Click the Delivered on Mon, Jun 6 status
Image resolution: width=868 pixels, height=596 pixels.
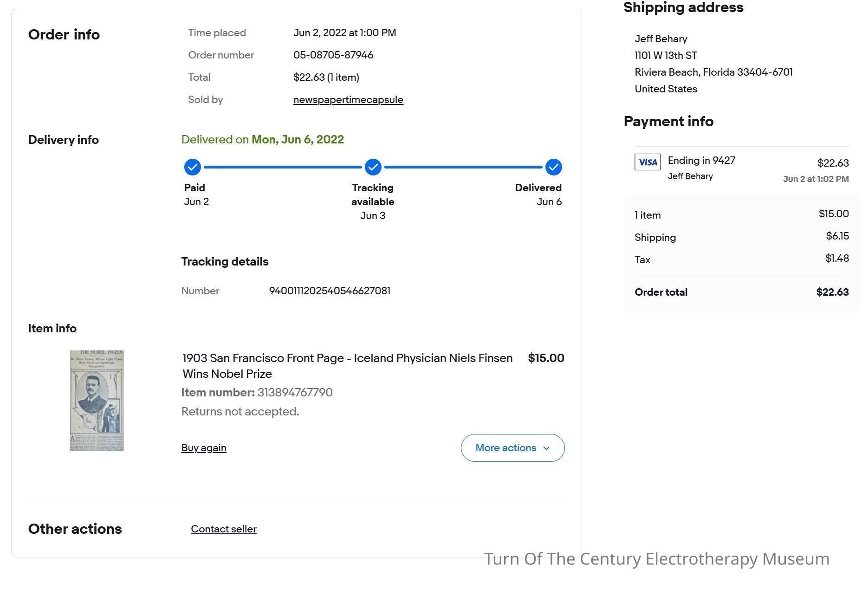pyautogui.click(x=263, y=140)
